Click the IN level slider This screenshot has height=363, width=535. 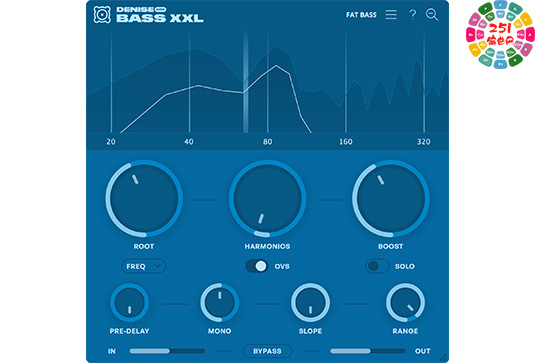tap(167, 351)
